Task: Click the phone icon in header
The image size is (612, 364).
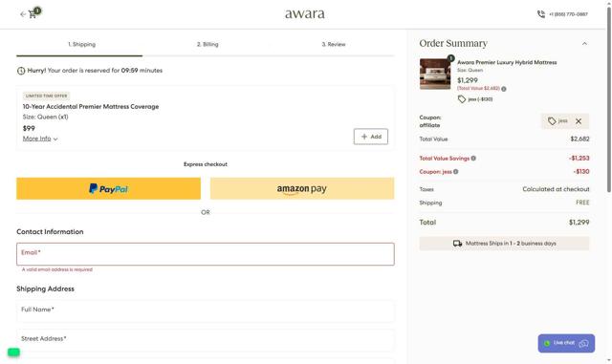Action: [x=541, y=14]
